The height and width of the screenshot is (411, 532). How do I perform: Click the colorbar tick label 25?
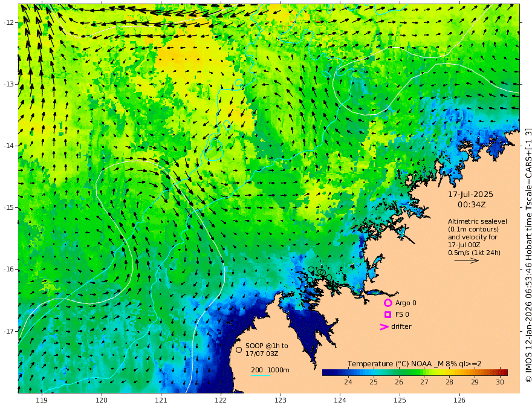point(374,382)
